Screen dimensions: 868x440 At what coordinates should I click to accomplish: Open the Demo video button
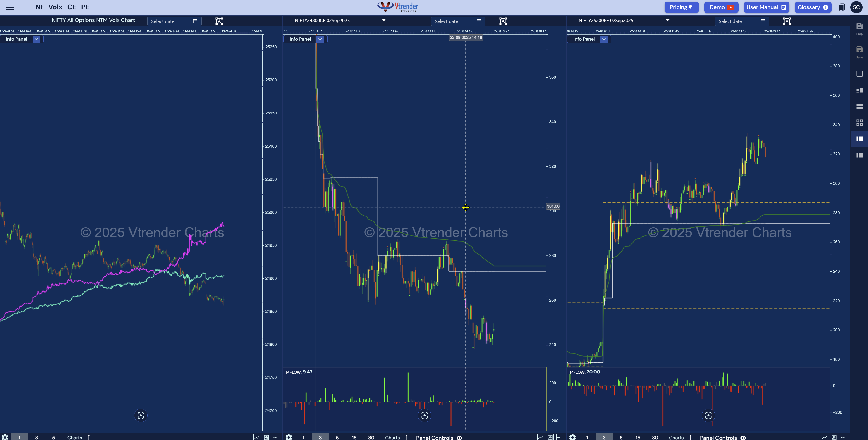click(x=721, y=7)
